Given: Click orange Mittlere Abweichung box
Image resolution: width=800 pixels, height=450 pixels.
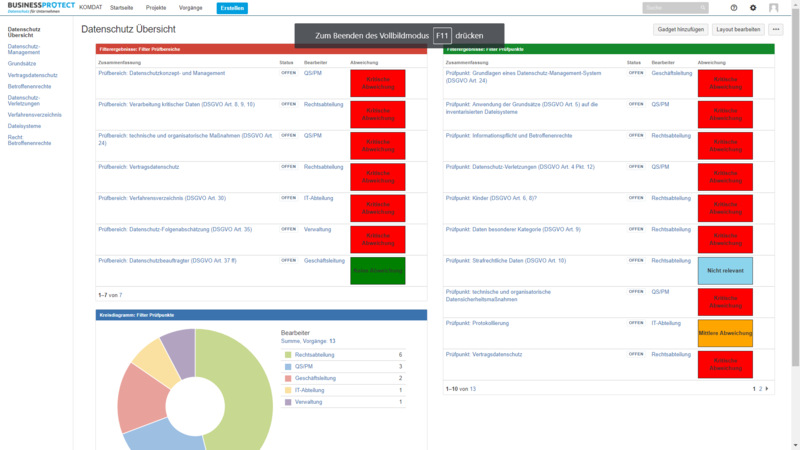Looking at the screenshot, I should [x=725, y=333].
